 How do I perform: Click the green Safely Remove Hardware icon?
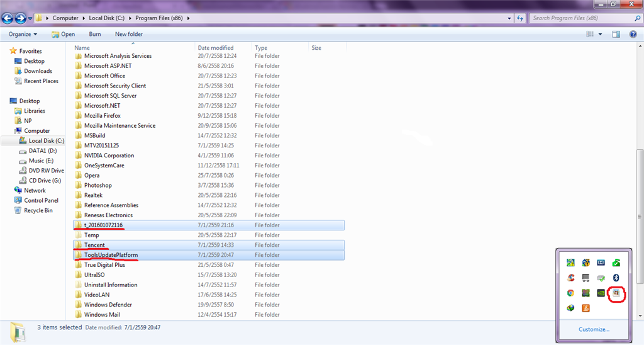pos(616,263)
